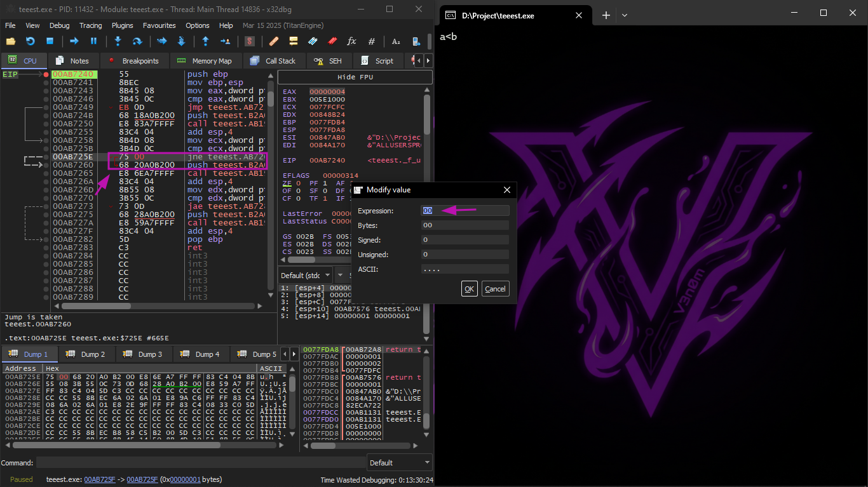Open the Patches bandage icon

click(x=274, y=41)
